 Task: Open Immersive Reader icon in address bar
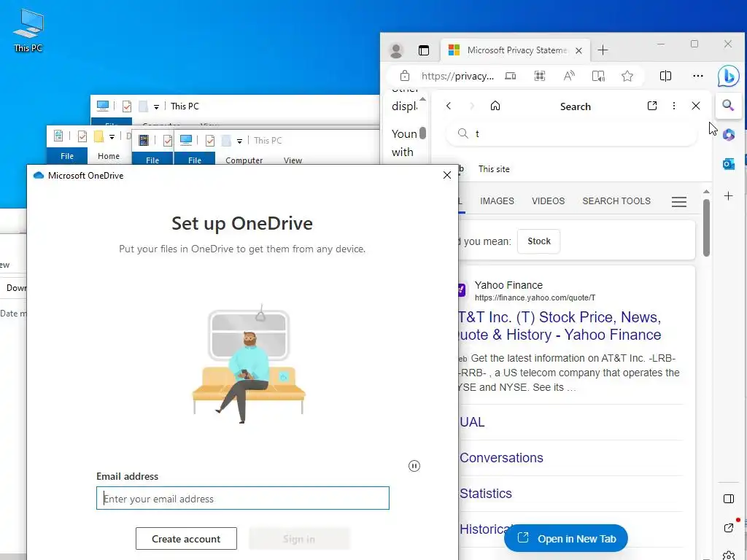[598, 76]
